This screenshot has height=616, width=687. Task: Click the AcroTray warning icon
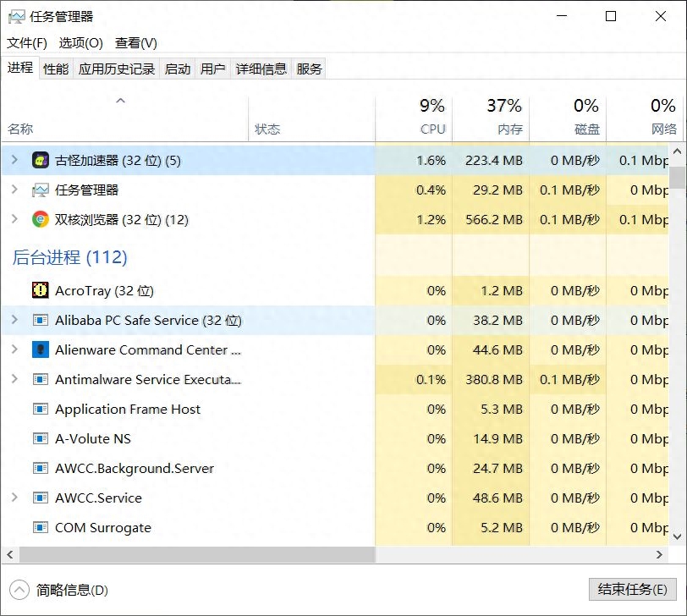41,290
